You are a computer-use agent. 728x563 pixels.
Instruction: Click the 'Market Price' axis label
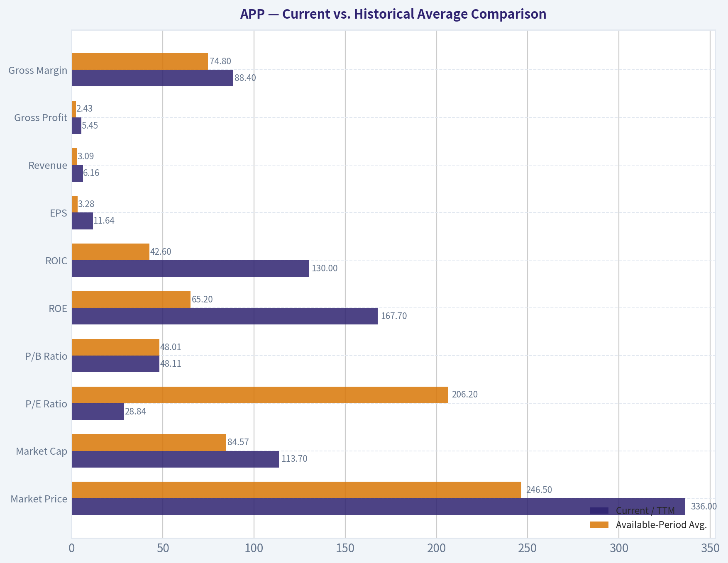point(39,499)
